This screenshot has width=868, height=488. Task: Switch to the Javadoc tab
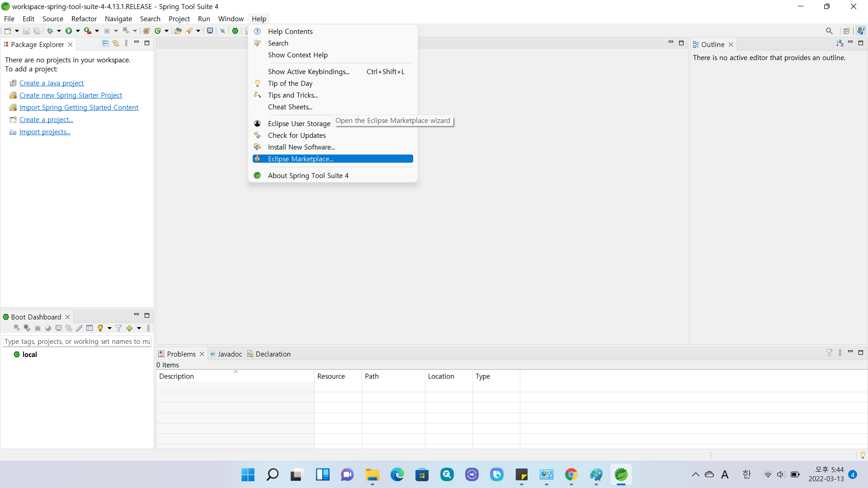[230, 354]
